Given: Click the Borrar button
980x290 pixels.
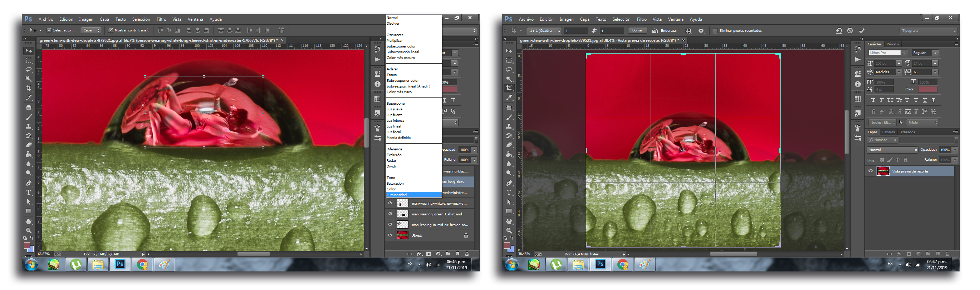Looking at the screenshot, I should 637,30.
